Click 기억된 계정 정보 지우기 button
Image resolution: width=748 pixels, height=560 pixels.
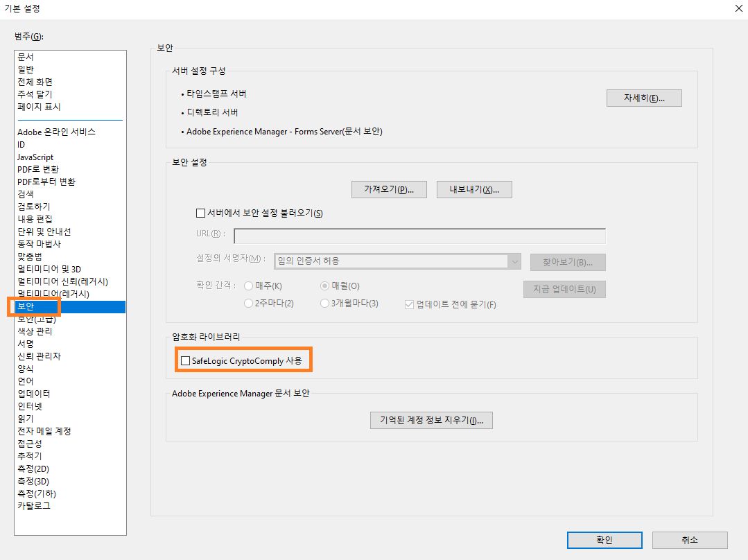(x=431, y=419)
